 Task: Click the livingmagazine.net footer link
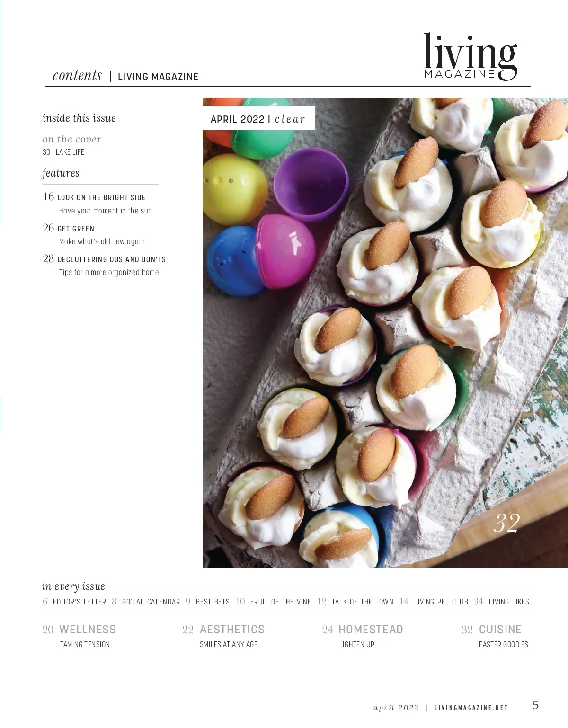471,708
